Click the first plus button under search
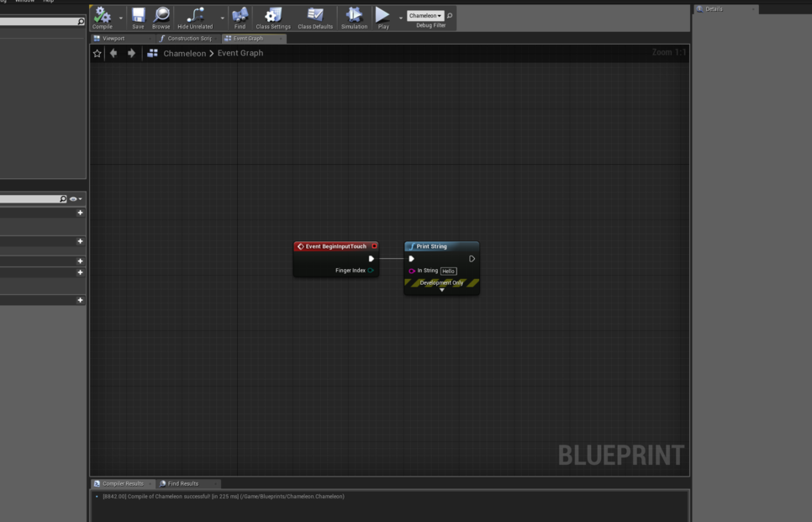 80,213
